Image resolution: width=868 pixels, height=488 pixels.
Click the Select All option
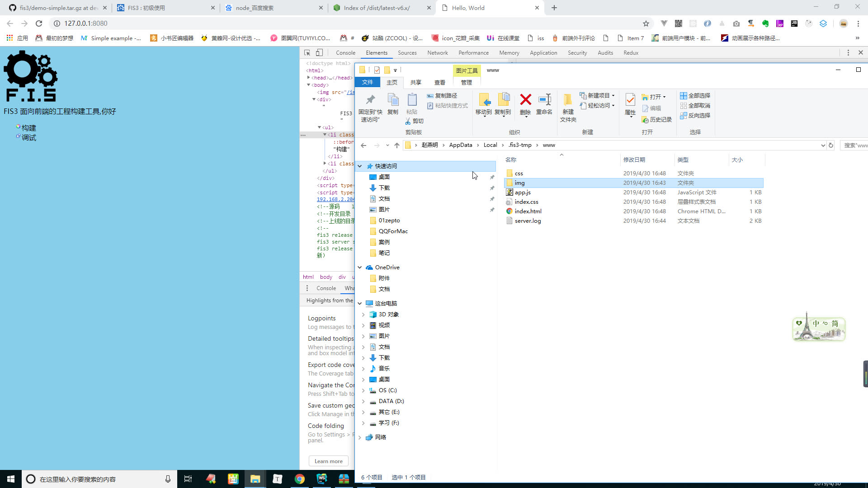(x=695, y=96)
